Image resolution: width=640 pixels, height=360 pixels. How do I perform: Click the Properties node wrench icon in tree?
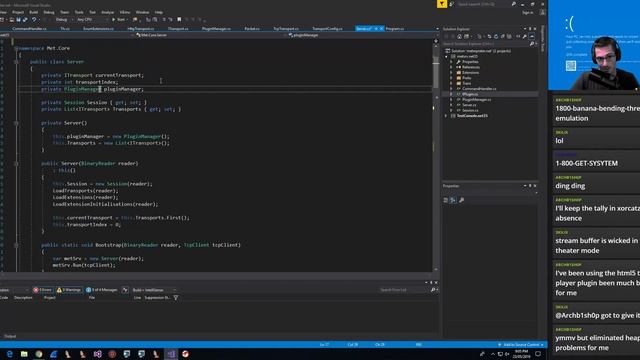click(x=458, y=62)
